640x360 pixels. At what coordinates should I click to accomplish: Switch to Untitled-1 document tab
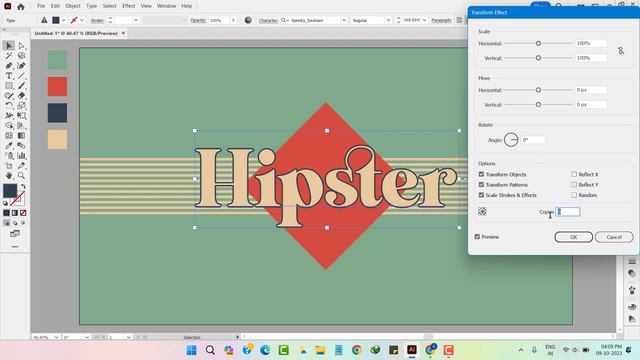click(x=76, y=33)
